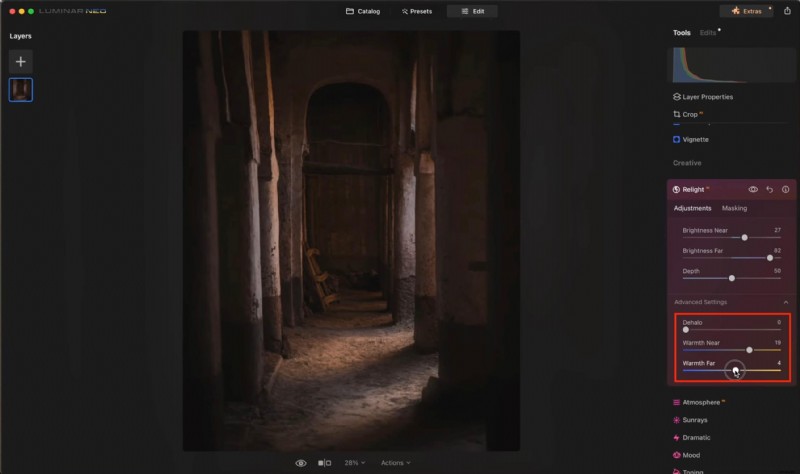This screenshot has height=474, width=800.
Task: Switch to the Edits panel tab
Action: click(708, 33)
